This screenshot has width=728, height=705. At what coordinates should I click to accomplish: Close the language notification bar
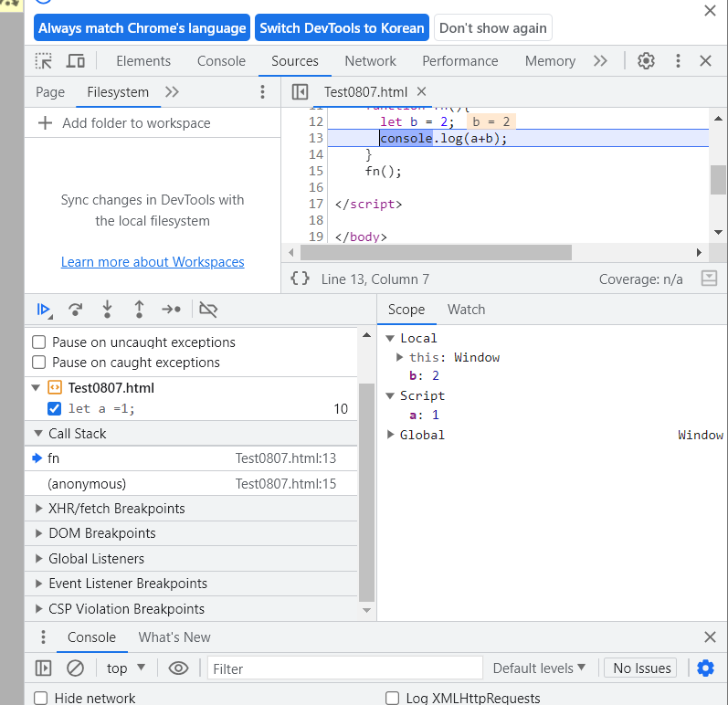coord(710,10)
